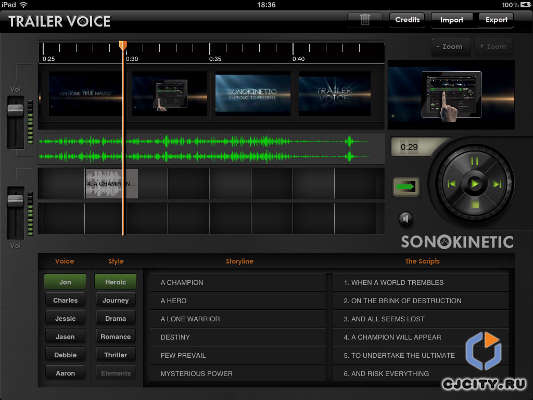The height and width of the screenshot is (400, 533).
Task: Click the orange playhead marker on ruler
Action: tap(123, 46)
